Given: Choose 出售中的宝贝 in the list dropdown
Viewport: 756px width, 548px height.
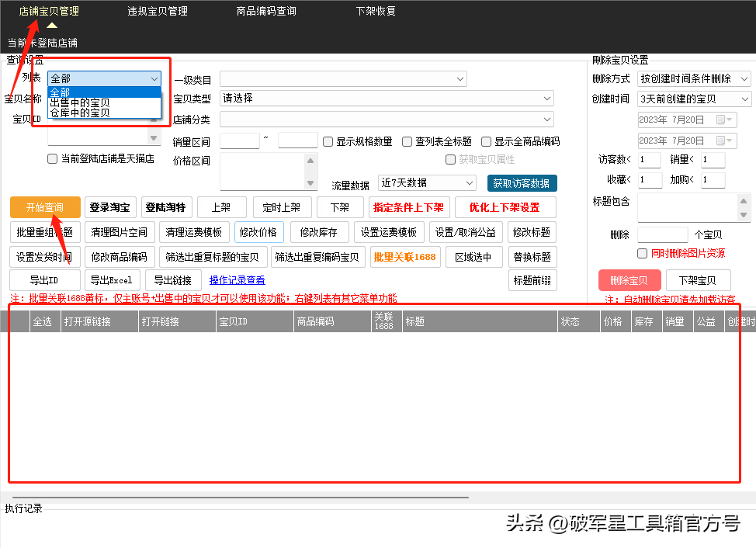Looking at the screenshot, I should click(104, 102).
